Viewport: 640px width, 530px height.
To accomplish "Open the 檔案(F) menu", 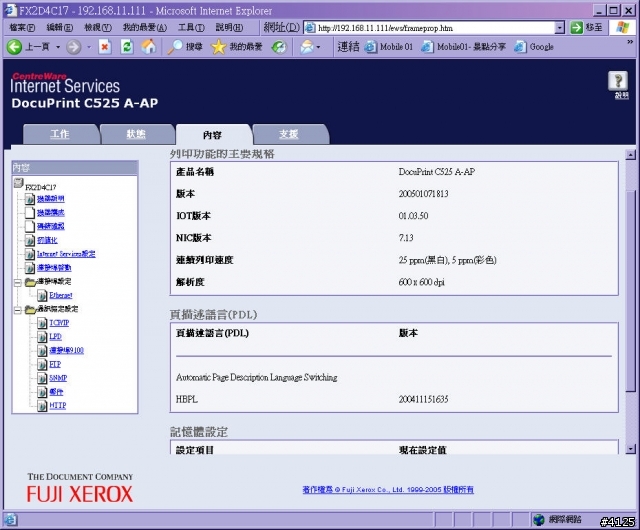I will 22,28.
